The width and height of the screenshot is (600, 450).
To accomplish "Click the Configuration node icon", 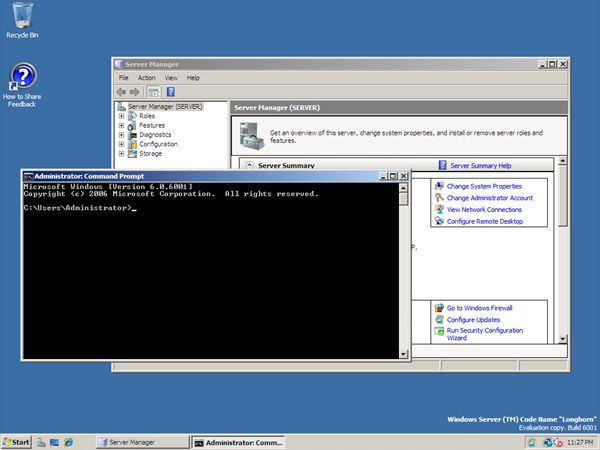I will [x=132, y=144].
